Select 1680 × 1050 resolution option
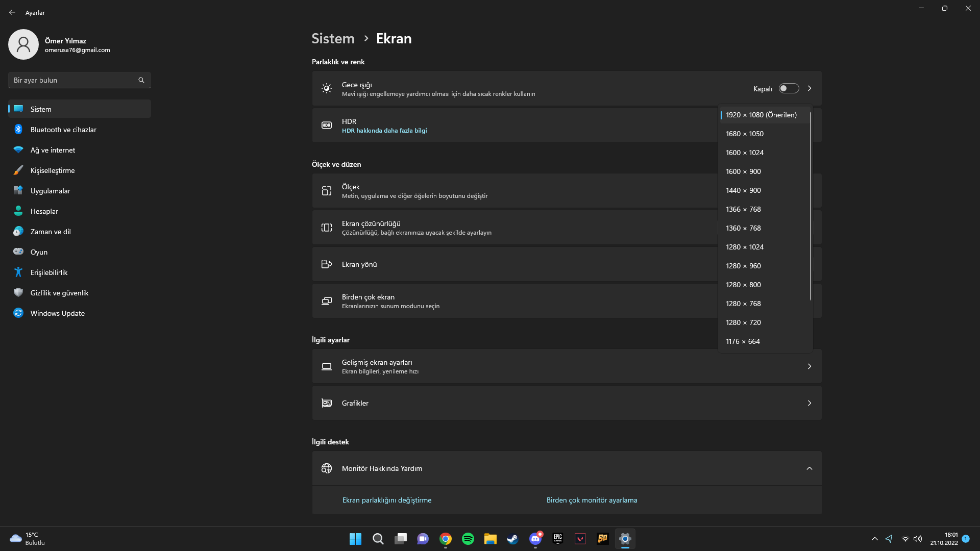980x551 pixels. click(x=745, y=134)
